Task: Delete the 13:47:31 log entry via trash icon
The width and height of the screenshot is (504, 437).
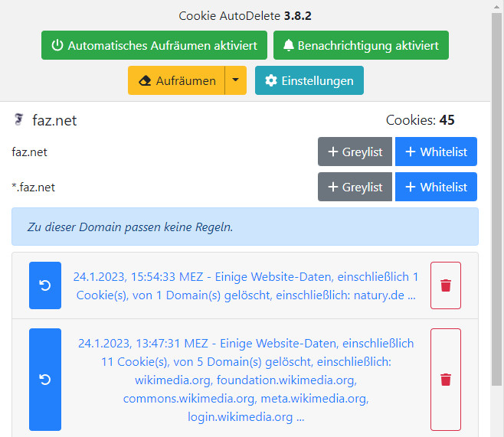Action: [x=446, y=380]
